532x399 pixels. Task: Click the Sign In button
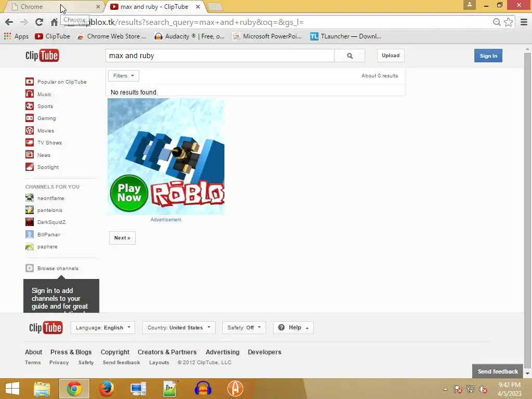(x=488, y=56)
